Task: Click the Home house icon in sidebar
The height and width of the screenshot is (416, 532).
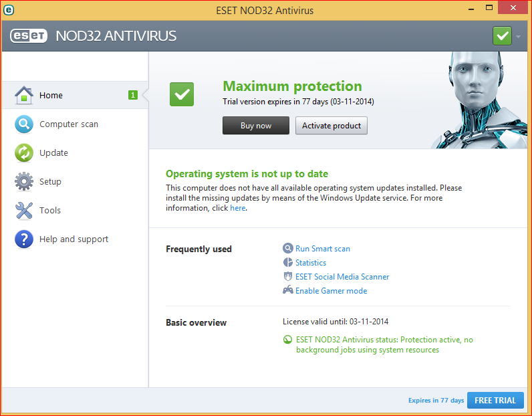Action: point(24,95)
